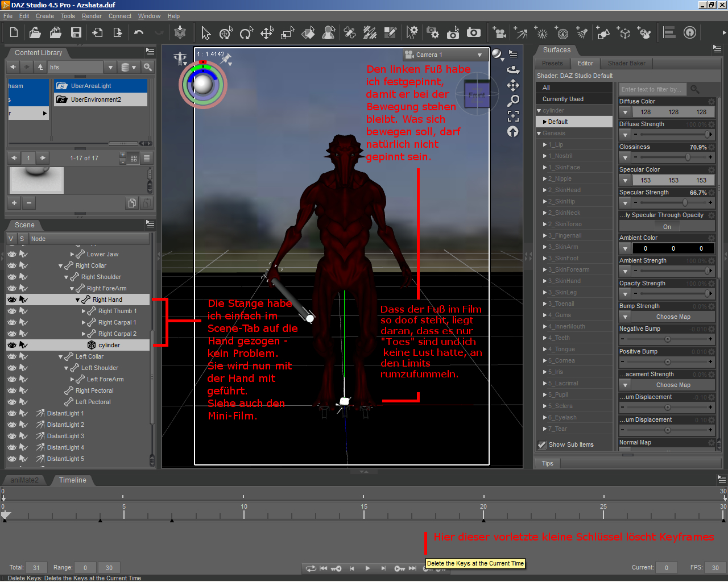Create a new scene file

click(14, 33)
